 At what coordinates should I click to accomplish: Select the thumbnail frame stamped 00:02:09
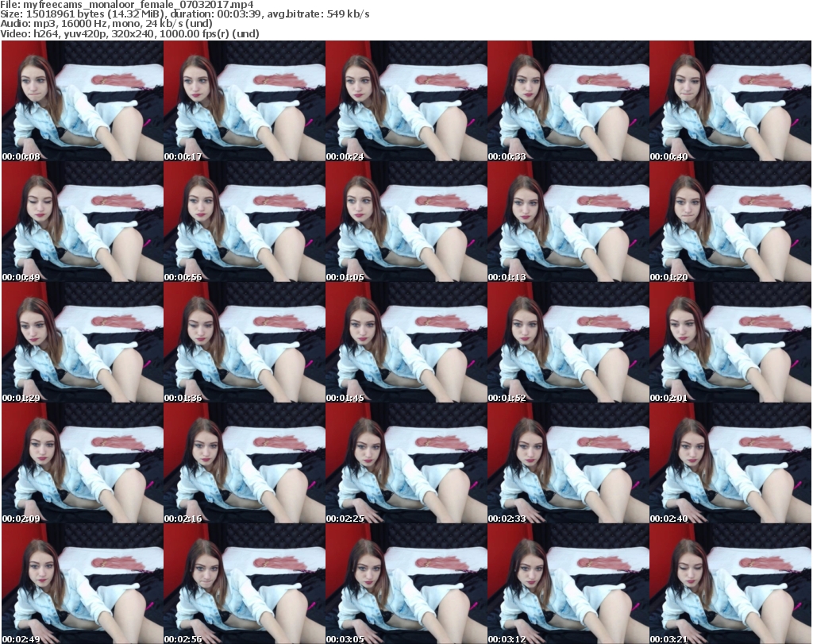(83, 464)
